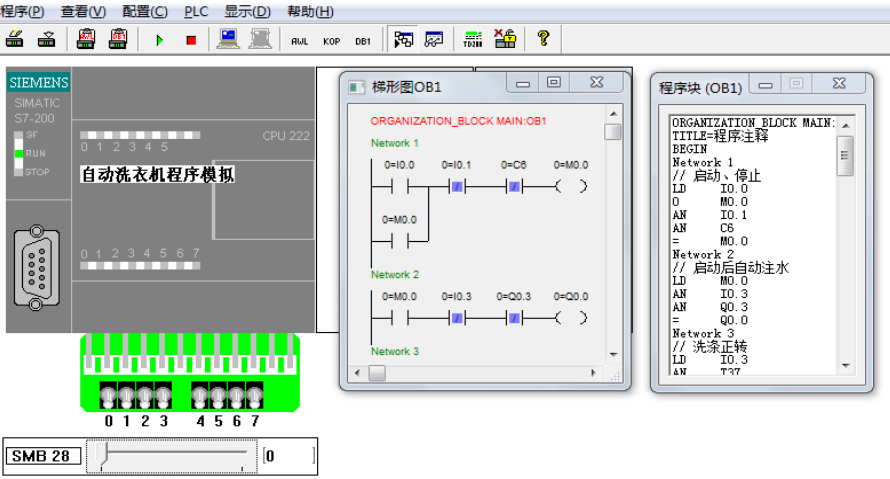Click the load program toolbar icon
The width and height of the screenshot is (890, 479).
[x=47, y=39]
